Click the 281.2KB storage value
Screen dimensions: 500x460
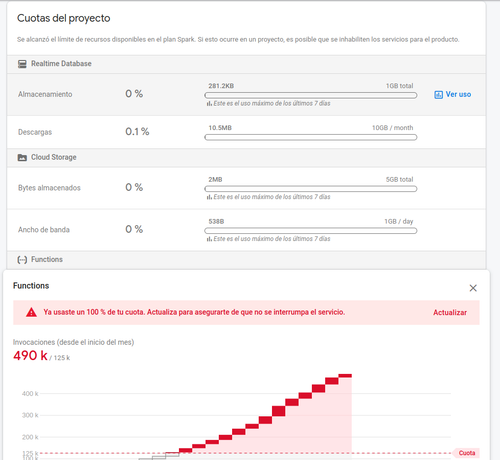point(221,86)
